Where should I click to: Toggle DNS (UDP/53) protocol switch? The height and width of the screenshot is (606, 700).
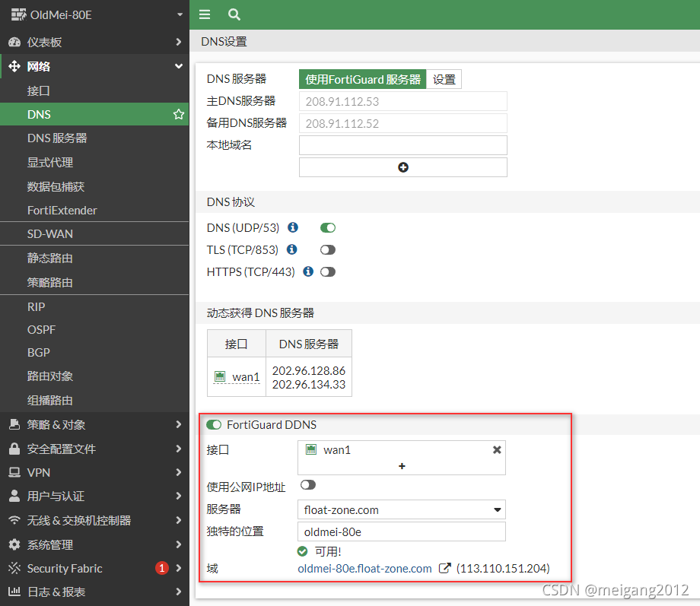point(328,227)
